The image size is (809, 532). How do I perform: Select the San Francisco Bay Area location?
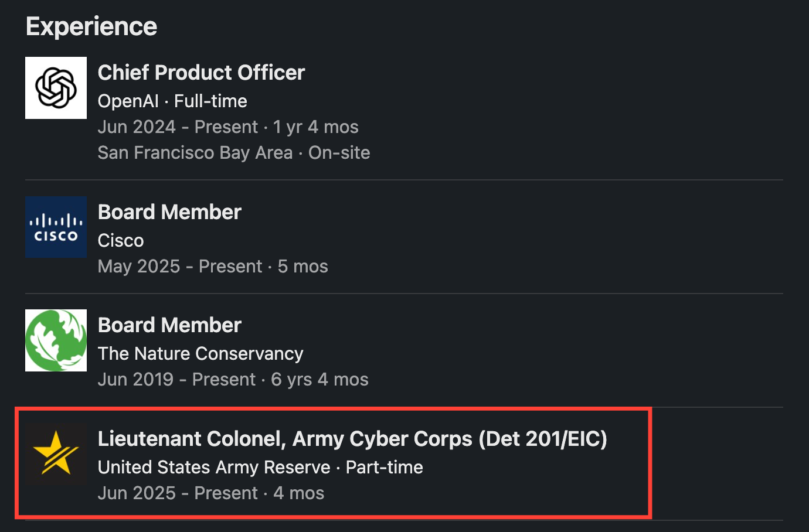195,153
